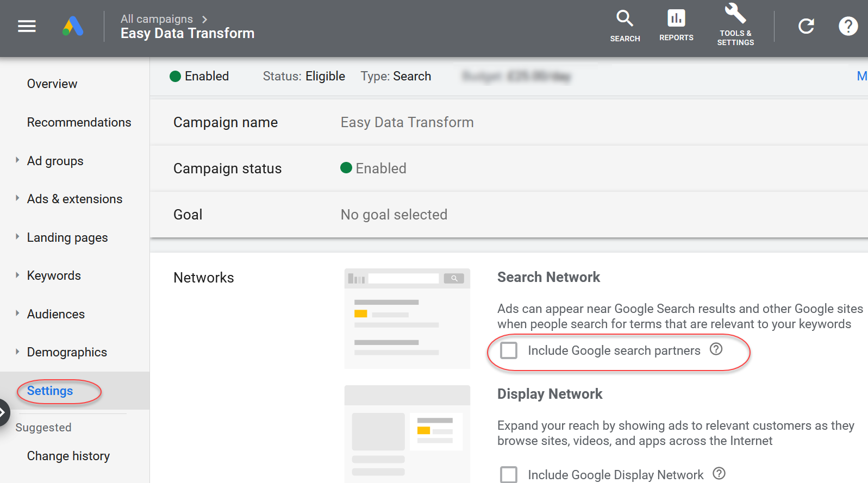Click the Google Ads logo
The width and height of the screenshot is (868, 483).
(x=73, y=26)
